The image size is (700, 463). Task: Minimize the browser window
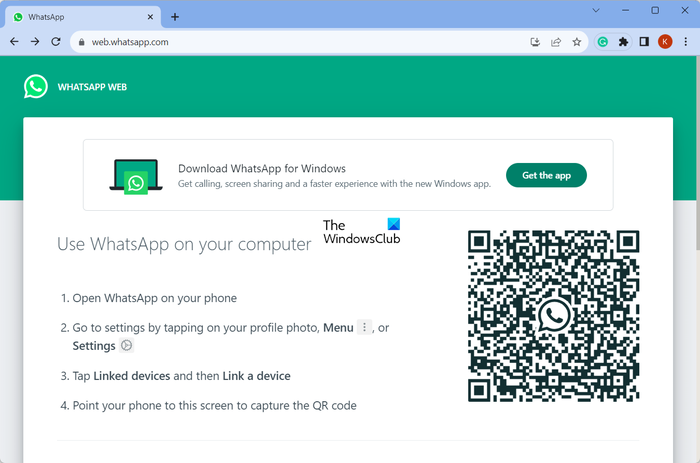coord(625,10)
